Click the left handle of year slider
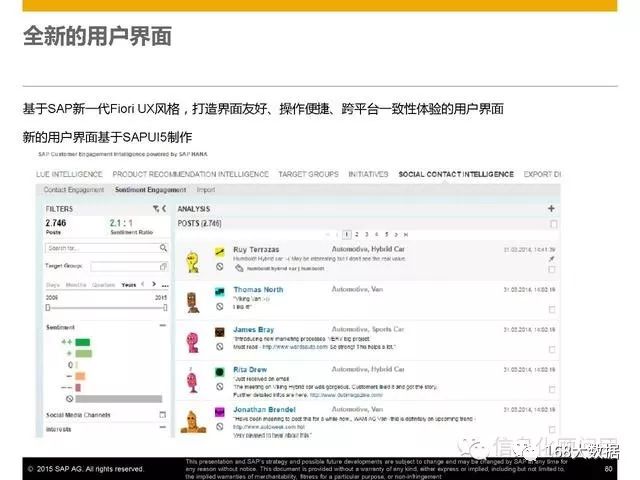Viewport: 640px width, 480px height. [48, 307]
